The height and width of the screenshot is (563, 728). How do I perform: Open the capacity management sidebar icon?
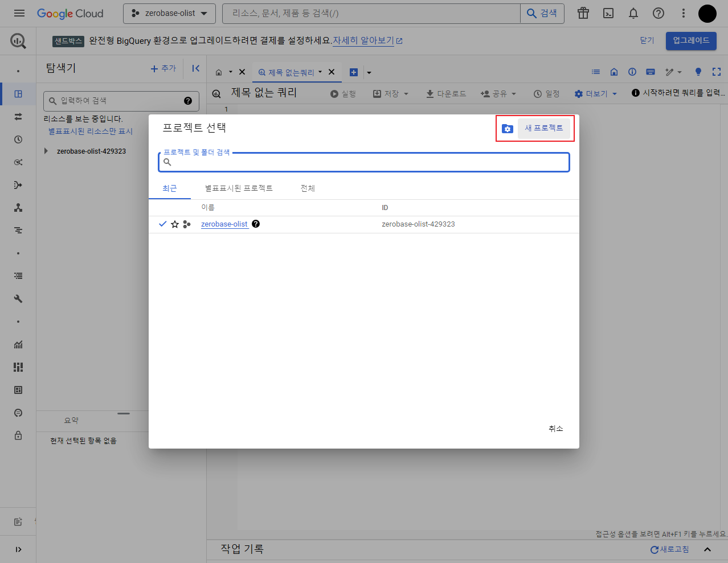click(18, 367)
